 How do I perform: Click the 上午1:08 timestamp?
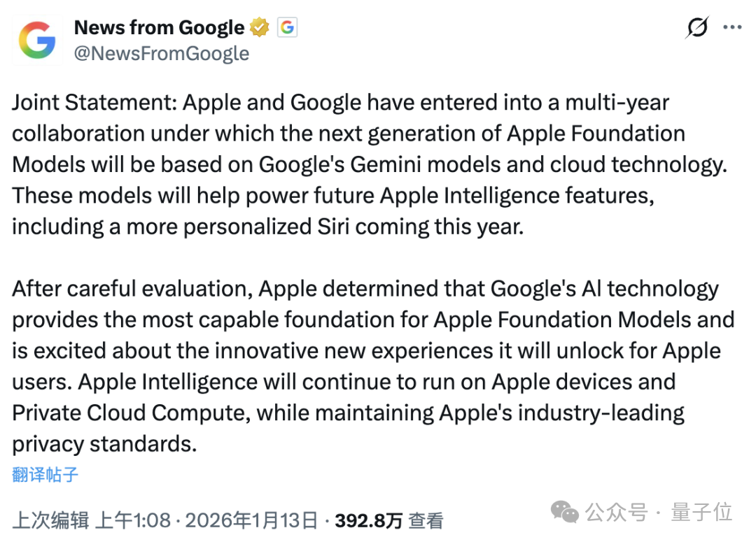point(132,520)
